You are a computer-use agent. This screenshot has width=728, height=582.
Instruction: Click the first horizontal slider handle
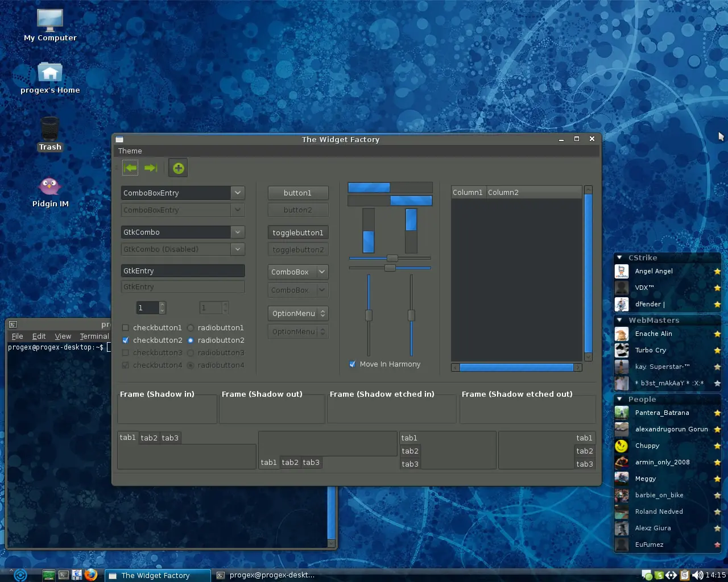(x=392, y=258)
